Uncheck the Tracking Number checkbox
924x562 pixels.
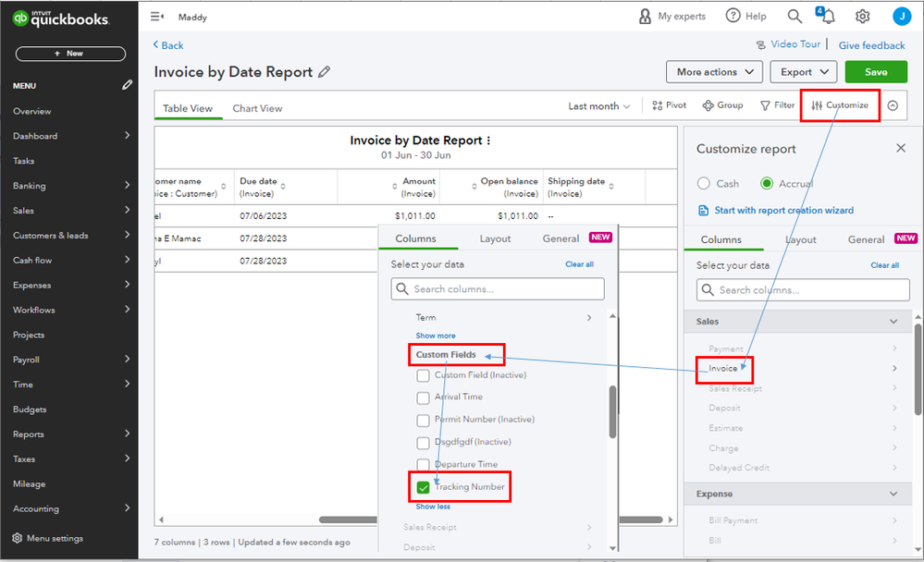424,487
